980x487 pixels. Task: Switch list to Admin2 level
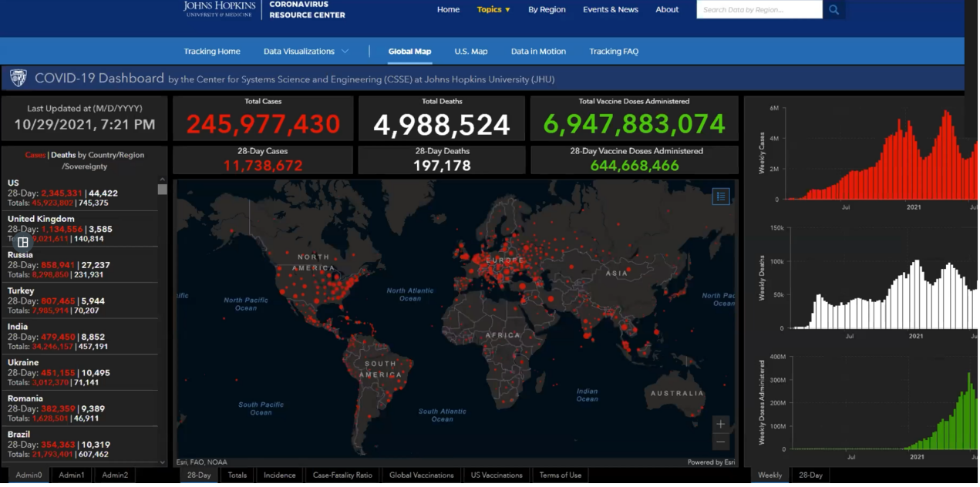pyautogui.click(x=115, y=475)
